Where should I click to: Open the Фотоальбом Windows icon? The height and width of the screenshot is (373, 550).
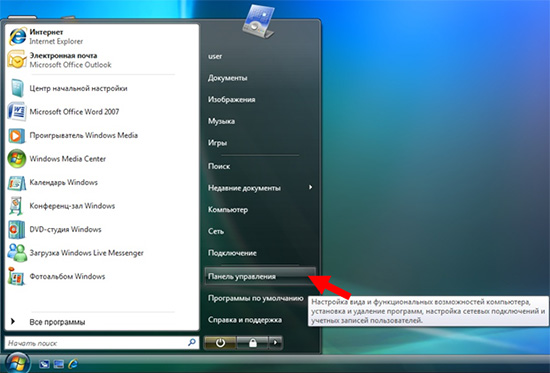(x=16, y=276)
